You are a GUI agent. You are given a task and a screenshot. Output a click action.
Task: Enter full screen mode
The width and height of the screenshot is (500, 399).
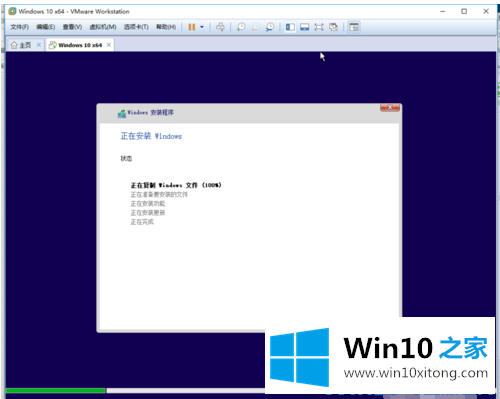[319, 27]
